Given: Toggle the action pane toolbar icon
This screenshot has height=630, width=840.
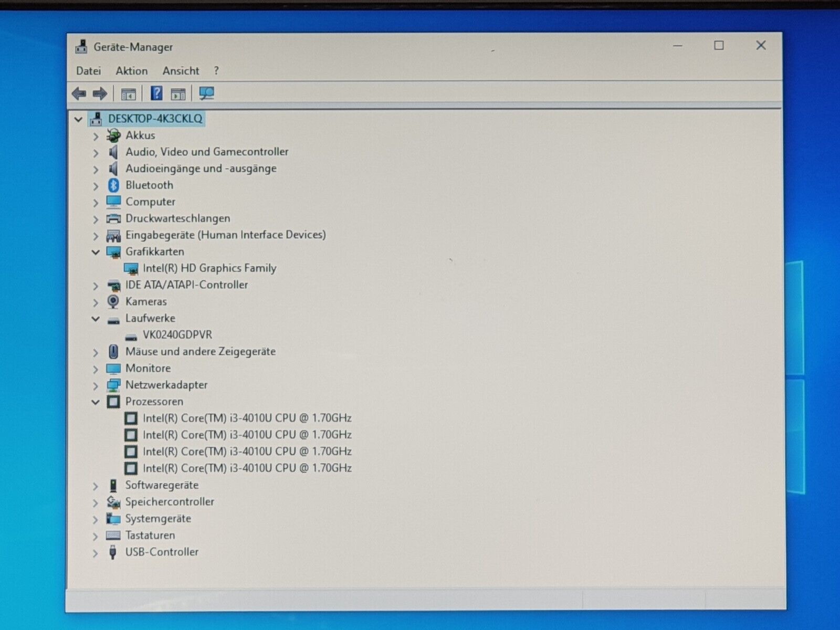Looking at the screenshot, I should coord(178,94).
